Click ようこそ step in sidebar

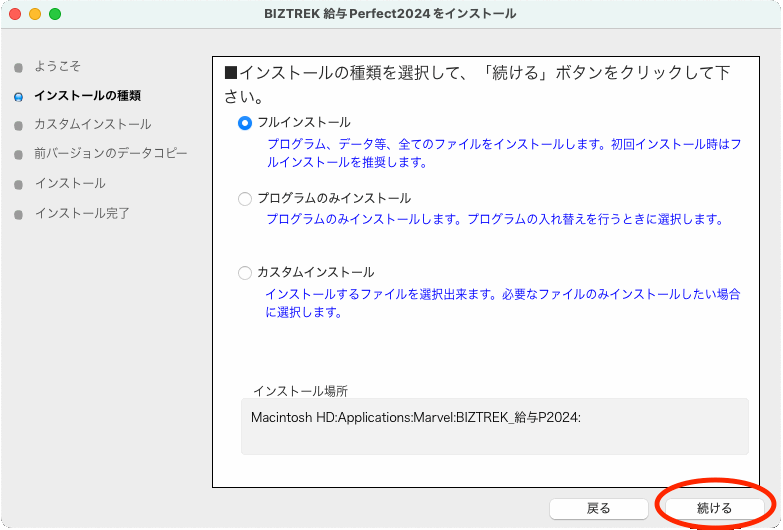click(57, 66)
